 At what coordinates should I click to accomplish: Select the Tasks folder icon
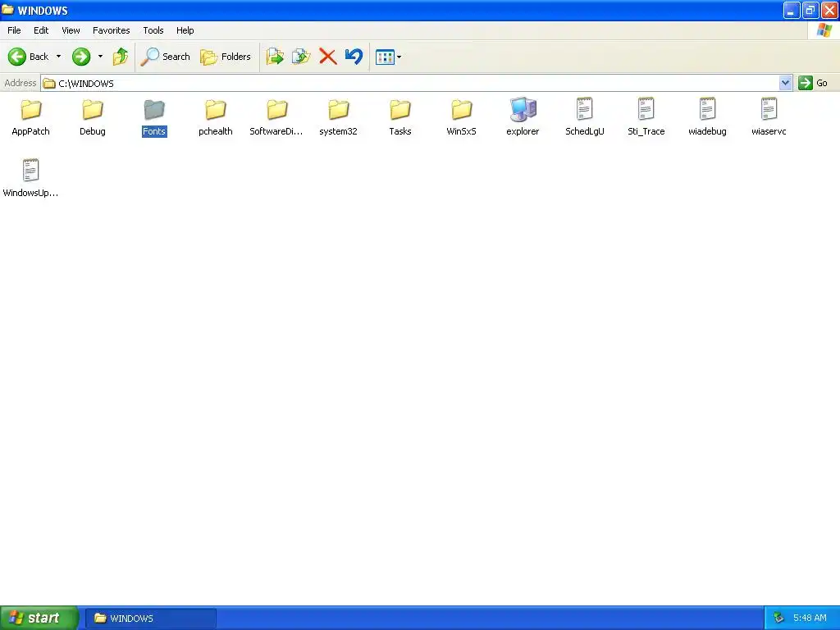[x=400, y=110]
